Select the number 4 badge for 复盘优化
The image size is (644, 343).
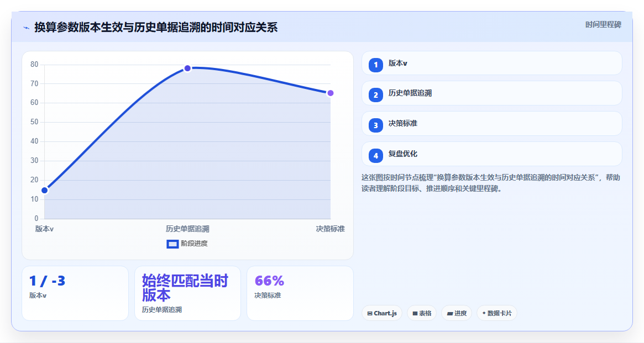click(x=375, y=156)
